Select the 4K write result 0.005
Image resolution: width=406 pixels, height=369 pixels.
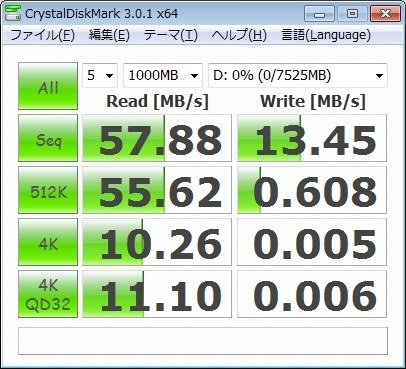click(312, 242)
